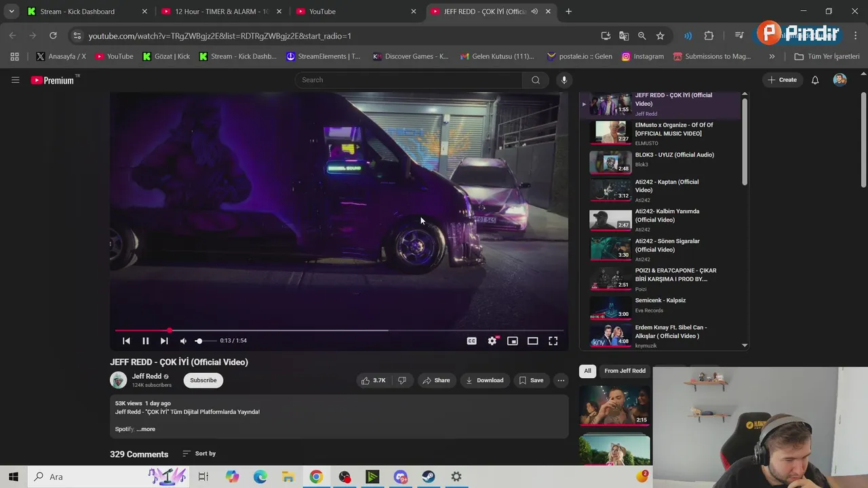Share this video

point(436,380)
